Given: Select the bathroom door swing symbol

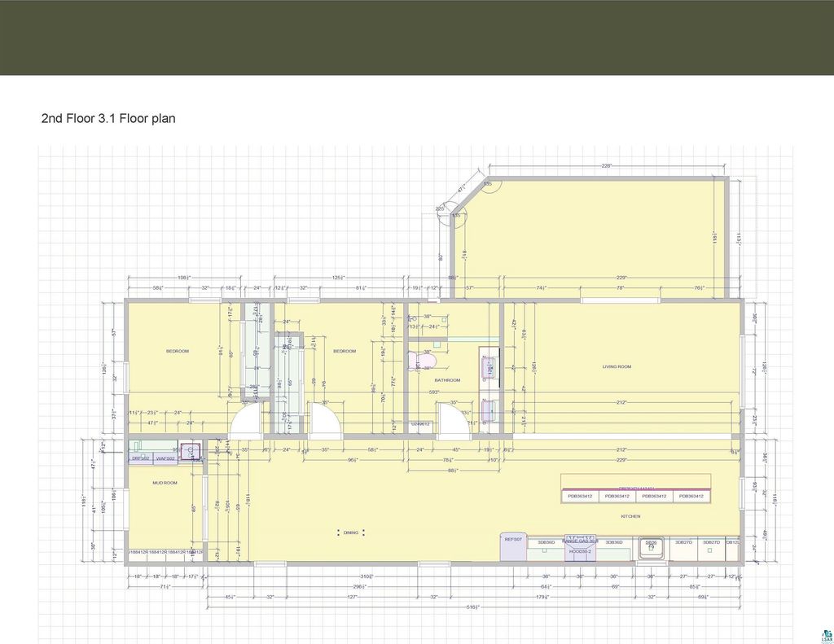Looking at the screenshot, I should [x=449, y=420].
